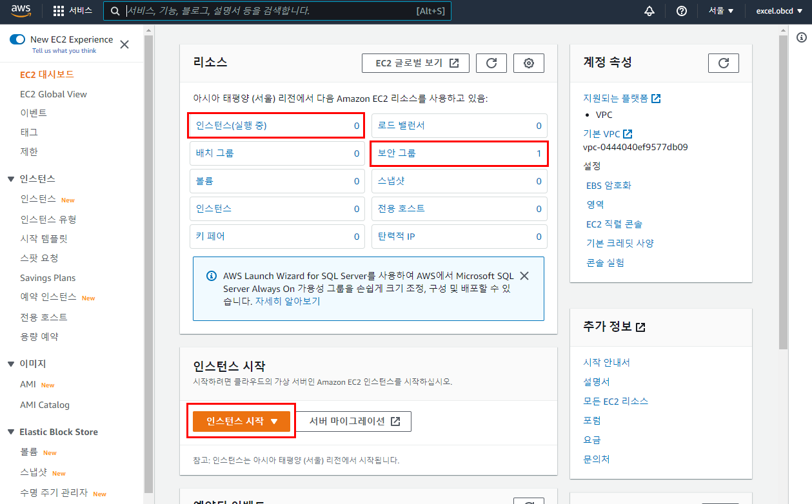
Task: Collapse the 이미지 sidebar section
Action: tap(11, 364)
